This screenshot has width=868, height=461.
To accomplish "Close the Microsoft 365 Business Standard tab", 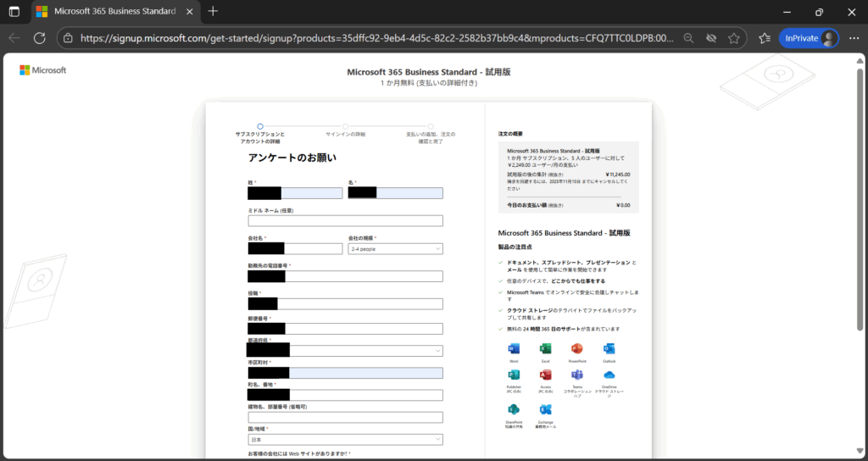I will pyautogui.click(x=189, y=12).
